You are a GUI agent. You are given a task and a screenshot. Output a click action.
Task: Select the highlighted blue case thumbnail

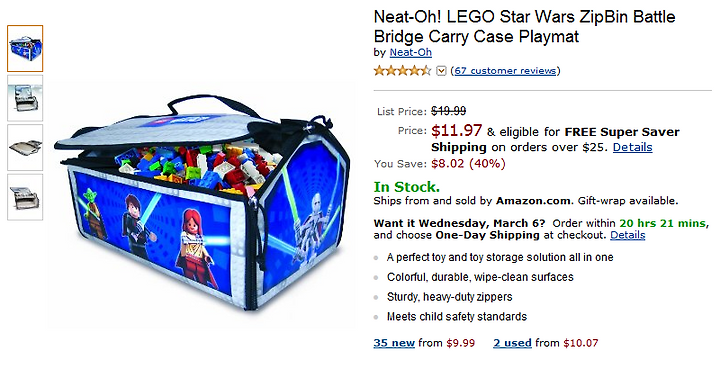25,49
